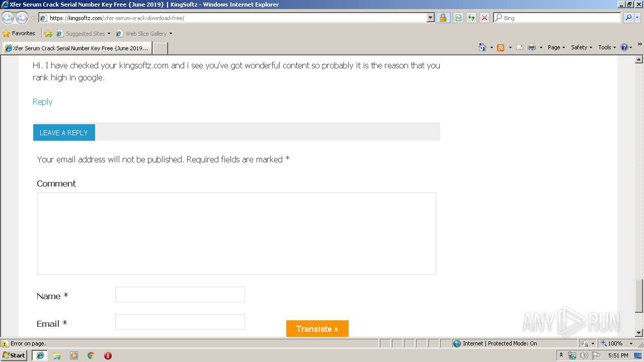Open Action Center flag icon
Screen dimensions: 644x362
point(597,355)
